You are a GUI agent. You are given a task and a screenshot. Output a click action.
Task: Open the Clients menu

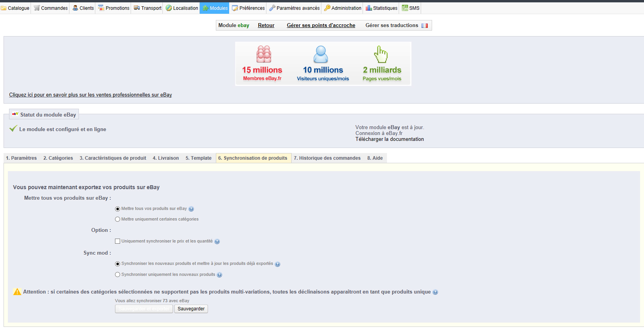tap(83, 8)
